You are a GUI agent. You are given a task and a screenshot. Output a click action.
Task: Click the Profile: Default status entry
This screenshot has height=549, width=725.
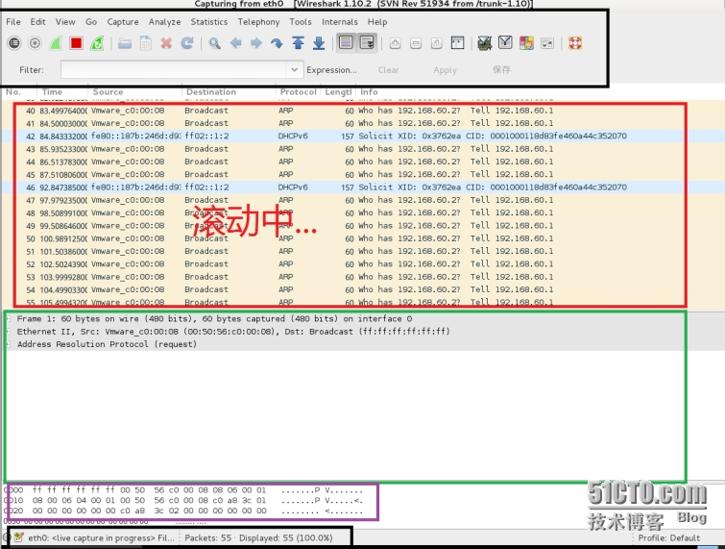pyautogui.click(x=669, y=538)
